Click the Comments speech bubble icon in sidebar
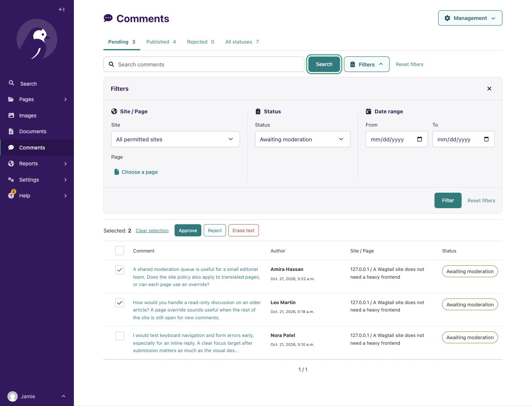This screenshot has width=532, height=406. pyautogui.click(x=11, y=148)
